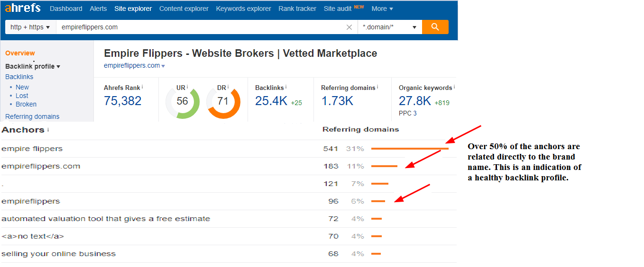Open the http + https protocol dropdown

coord(30,27)
